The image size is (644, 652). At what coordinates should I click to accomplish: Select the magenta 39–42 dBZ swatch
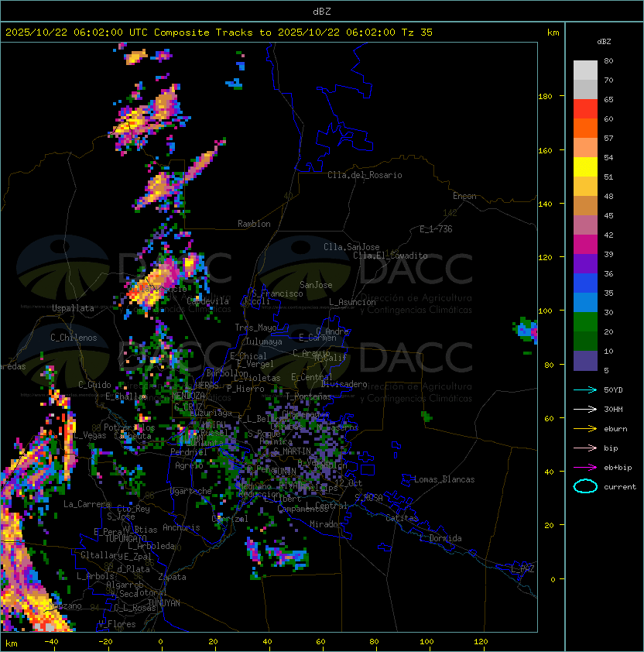(x=585, y=245)
